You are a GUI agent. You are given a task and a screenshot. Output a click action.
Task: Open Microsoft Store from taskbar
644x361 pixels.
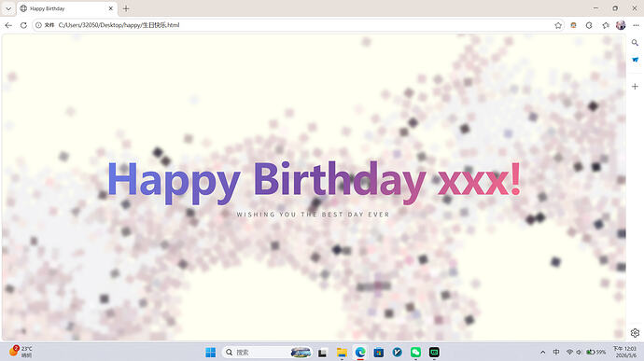coord(379,353)
